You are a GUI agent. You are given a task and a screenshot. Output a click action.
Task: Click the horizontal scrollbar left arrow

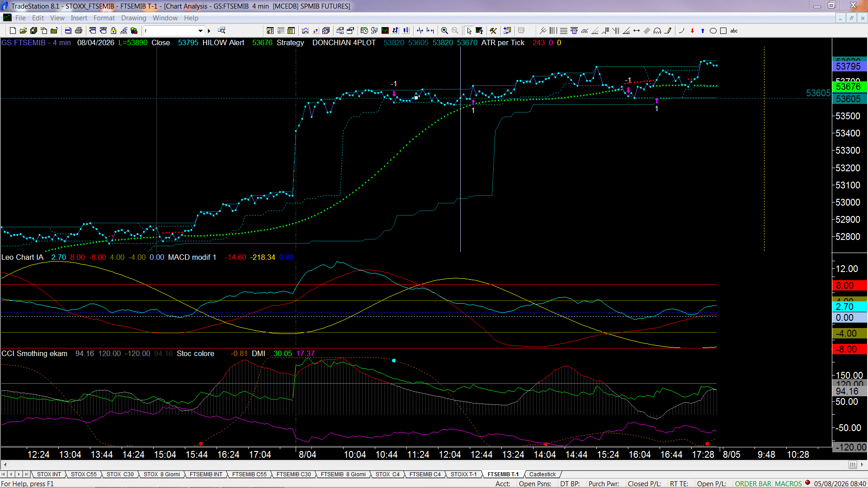pyautogui.click(x=5, y=465)
